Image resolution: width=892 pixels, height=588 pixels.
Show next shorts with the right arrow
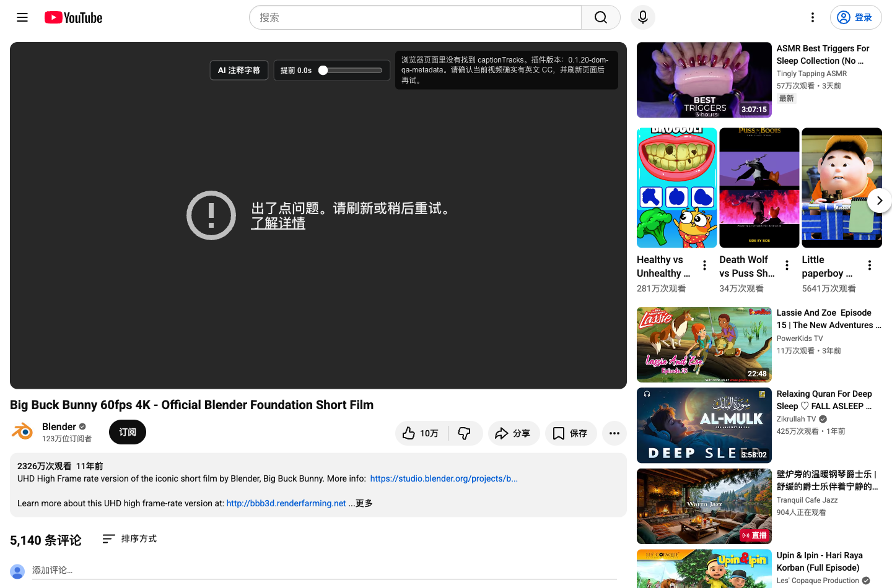(880, 201)
